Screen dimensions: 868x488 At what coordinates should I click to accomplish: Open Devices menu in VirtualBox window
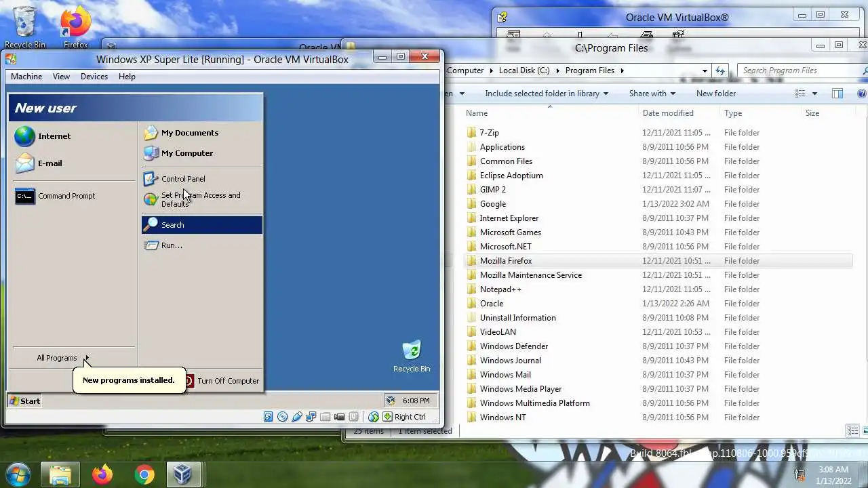pyautogui.click(x=94, y=77)
